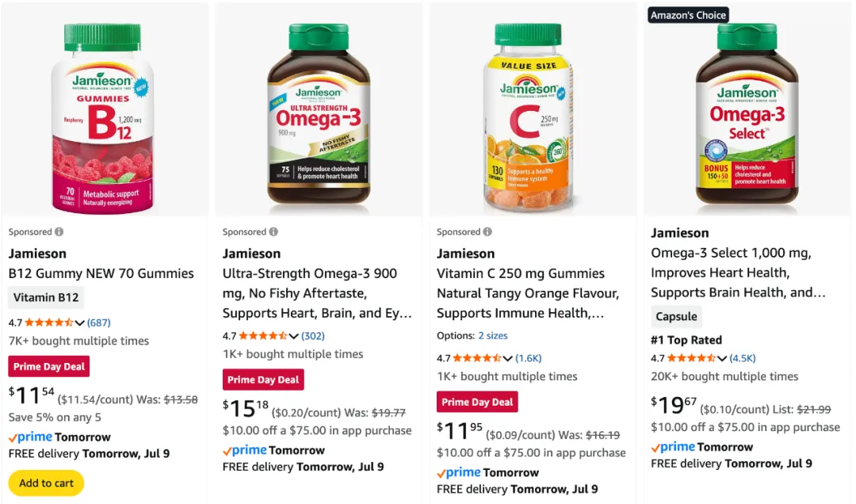Open the "2 sizes" options link
The height and width of the screenshot is (504, 856).
click(x=493, y=336)
